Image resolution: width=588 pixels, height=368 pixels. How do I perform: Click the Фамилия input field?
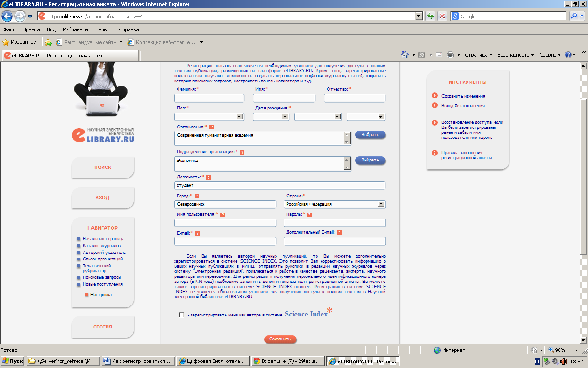[x=209, y=98]
